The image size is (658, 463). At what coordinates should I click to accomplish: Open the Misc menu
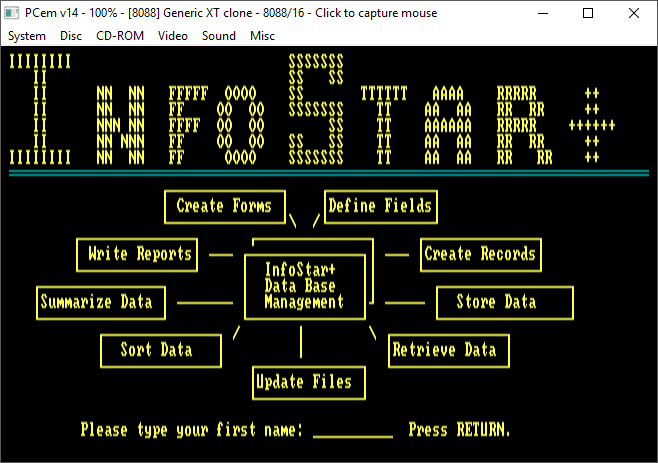(262, 36)
